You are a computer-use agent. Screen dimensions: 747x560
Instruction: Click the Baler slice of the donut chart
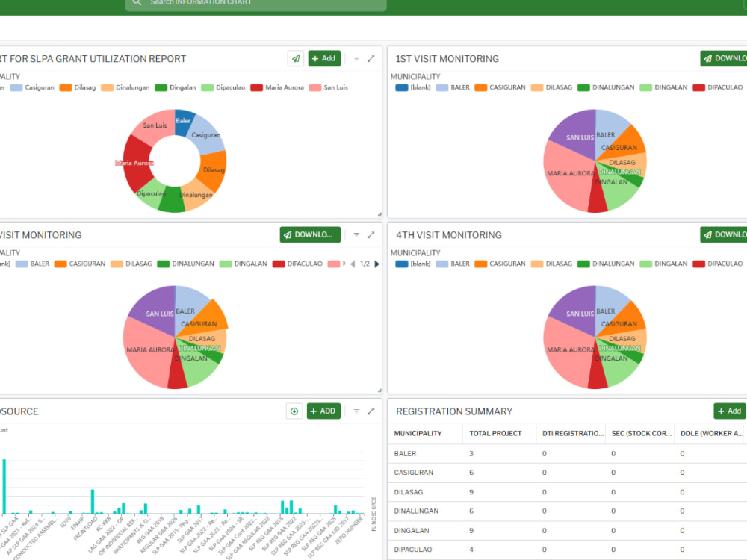tap(184, 122)
